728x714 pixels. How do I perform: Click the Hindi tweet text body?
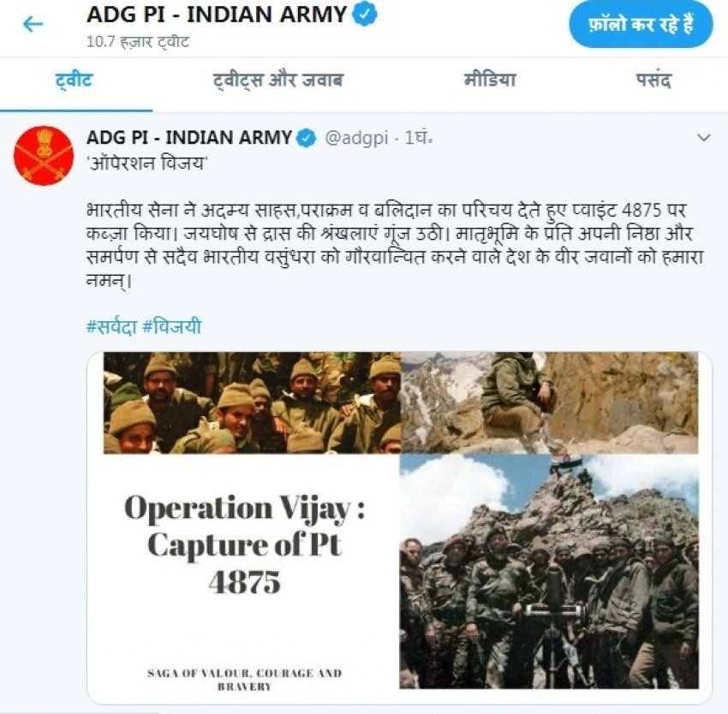[x=395, y=245]
